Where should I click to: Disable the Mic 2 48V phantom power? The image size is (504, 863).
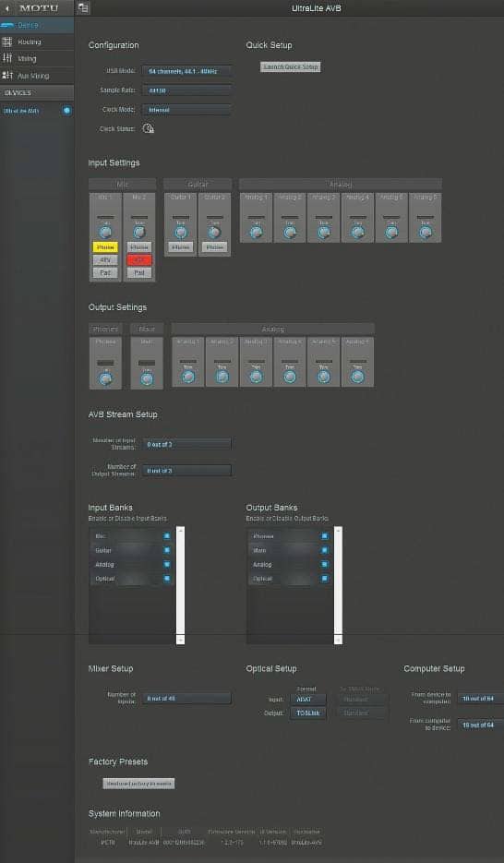coord(139,260)
